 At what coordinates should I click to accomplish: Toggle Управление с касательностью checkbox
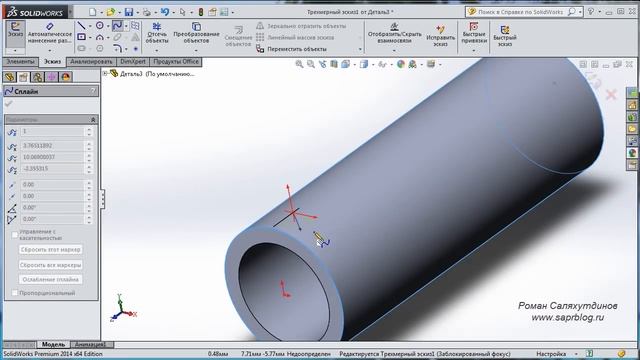pyautogui.click(x=15, y=235)
